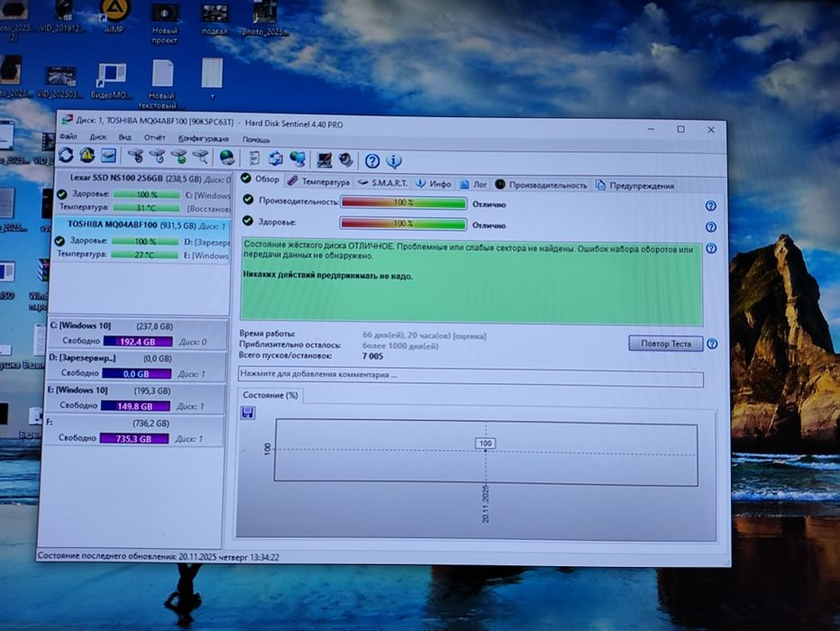Click the blue question-mark toolbar icon
The height and width of the screenshot is (631, 840).
[x=372, y=160]
